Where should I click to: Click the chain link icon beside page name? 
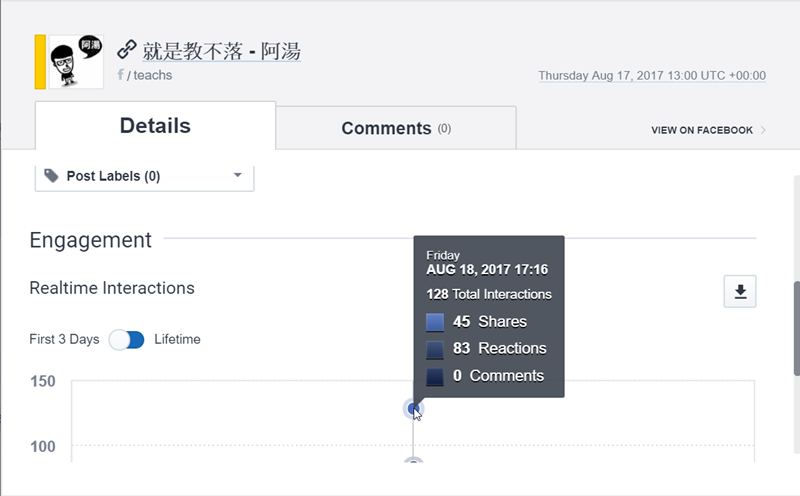point(126,49)
